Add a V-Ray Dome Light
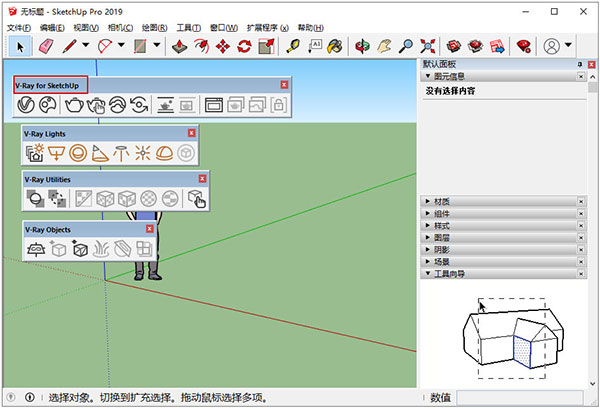The width and height of the screenshot is (600, 408). click(x=164, y=153)
